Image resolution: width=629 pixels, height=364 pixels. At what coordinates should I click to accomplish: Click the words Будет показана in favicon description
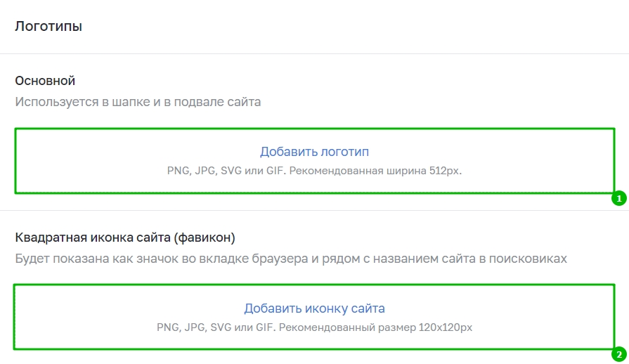tap(62, 259)
